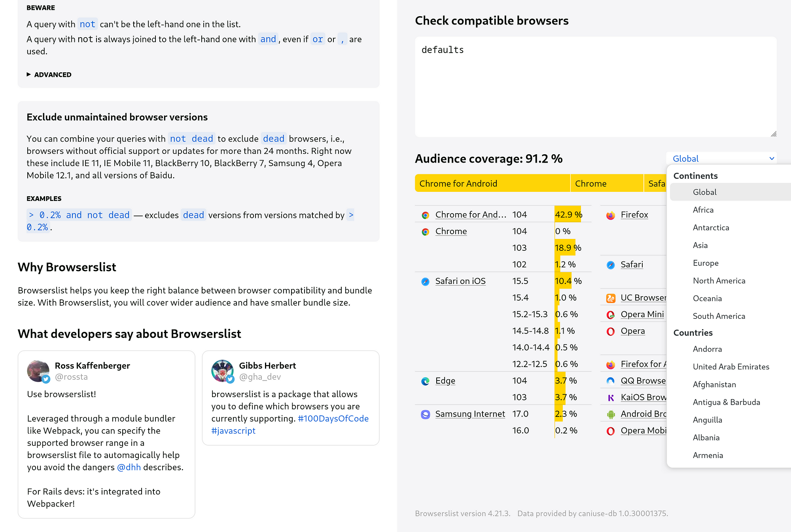Click Gibbs Herbert's avatar
Image resolution: width=791 pixels, height=532 pixels.
coord(222,371)
